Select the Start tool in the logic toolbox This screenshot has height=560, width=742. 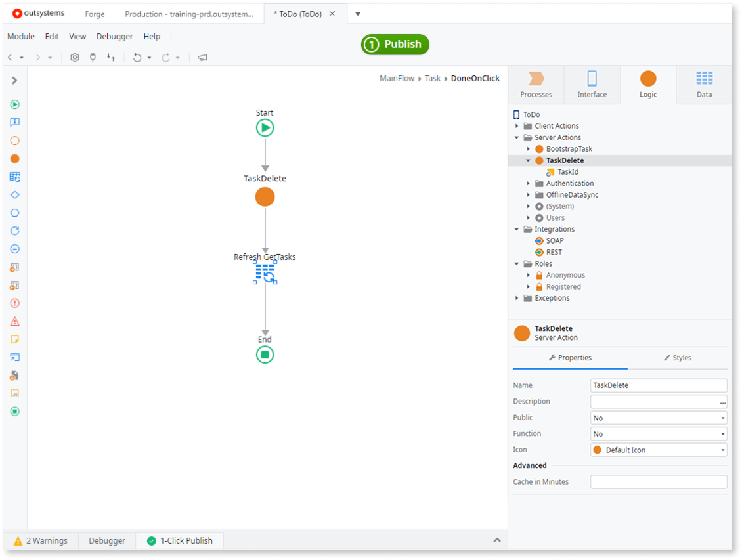coord(14,104)
